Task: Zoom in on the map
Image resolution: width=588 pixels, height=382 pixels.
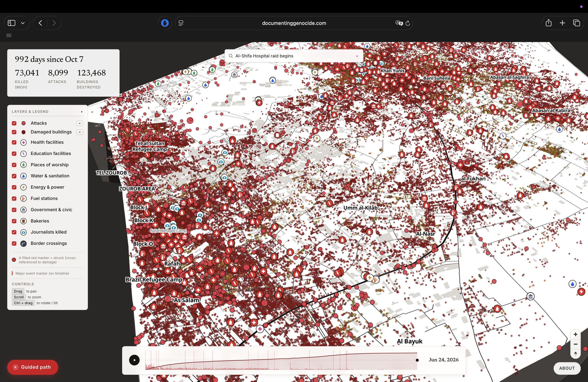Action: 575,334
